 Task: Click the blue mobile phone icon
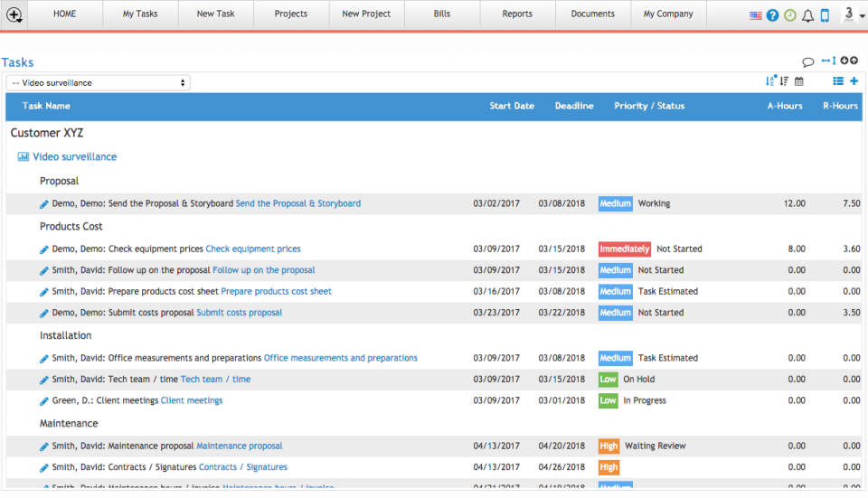[825, 15]
